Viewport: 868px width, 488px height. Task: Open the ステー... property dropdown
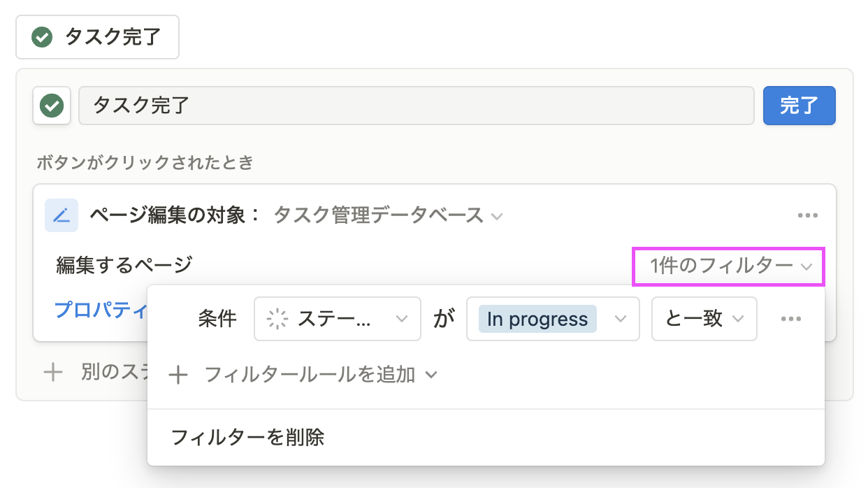338,319
